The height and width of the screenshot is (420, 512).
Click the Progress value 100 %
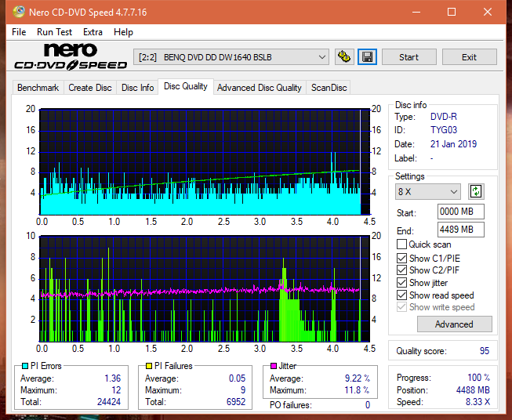pyautogui.click(x=479, y=378)
